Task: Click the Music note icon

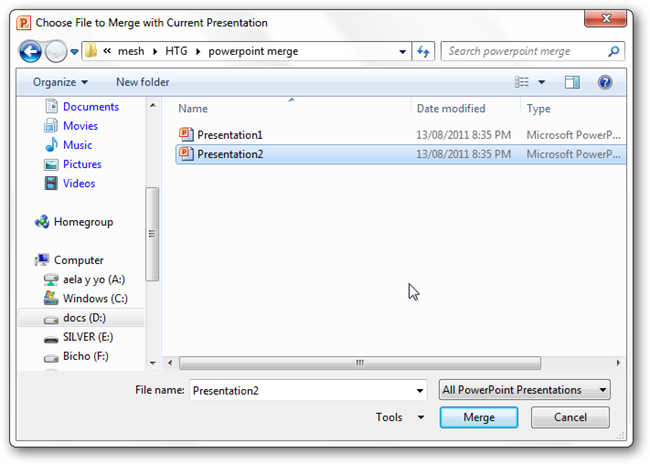Action: (x=51, y=145)
